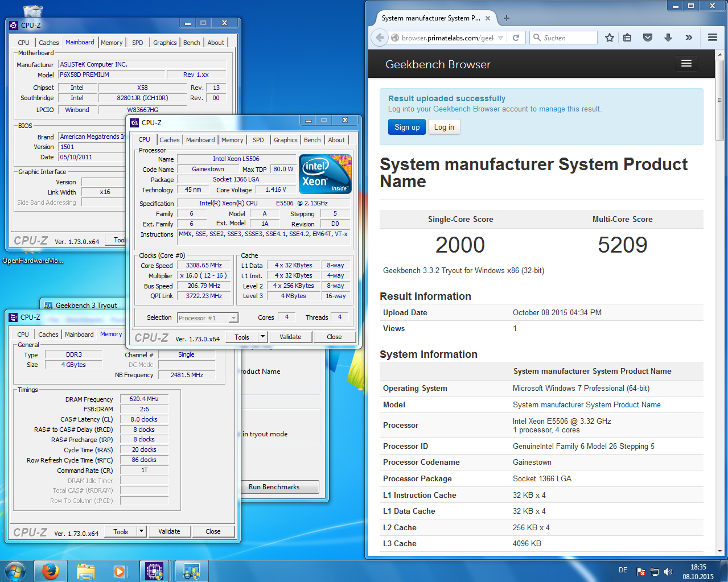Click Validate in the front CPU-Z window
This screenshot has height=582, width=728.
coord(290,337)
